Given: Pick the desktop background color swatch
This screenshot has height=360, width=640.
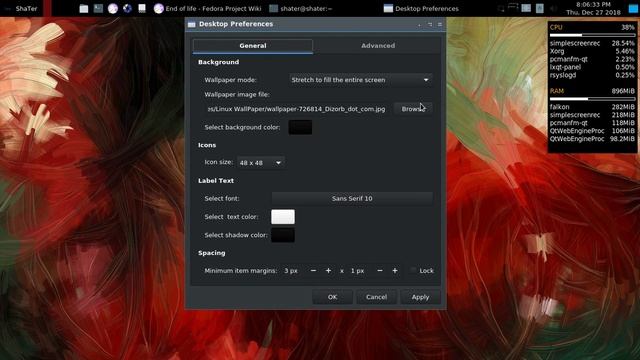Looking at the screenshot, I should [300, 127].
